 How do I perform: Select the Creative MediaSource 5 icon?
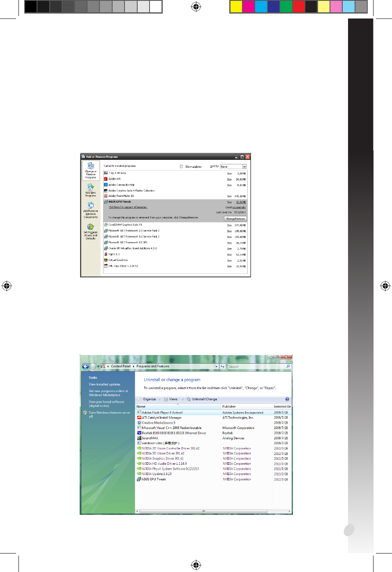pos(139,422)
